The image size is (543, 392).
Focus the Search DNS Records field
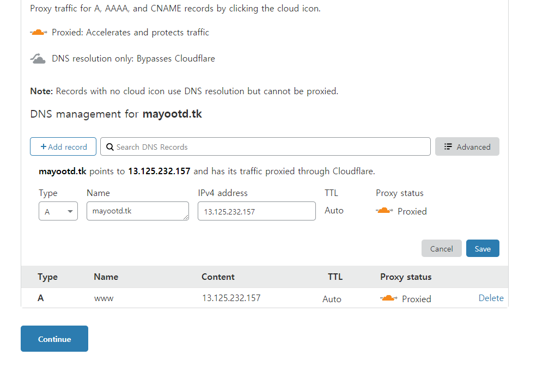tap(266, 146)
